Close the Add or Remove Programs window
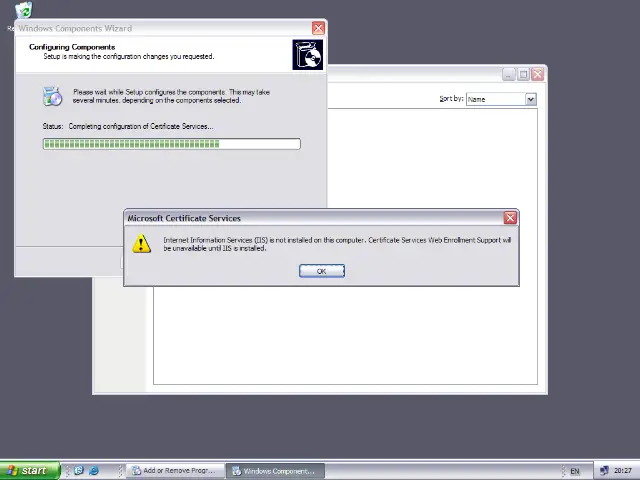The width and height of the screenshot is (640, 480). (538, 75)
